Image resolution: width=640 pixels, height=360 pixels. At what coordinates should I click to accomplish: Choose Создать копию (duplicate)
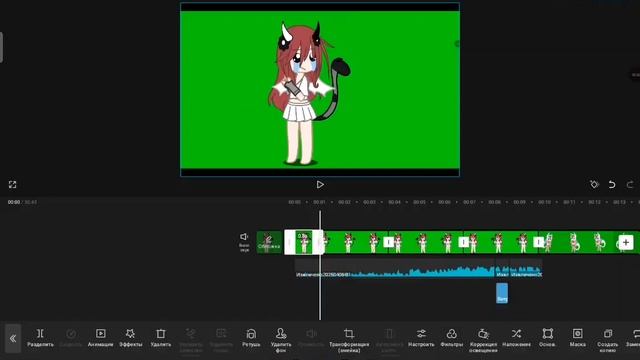pyautogui.click(x=608, y=340)
